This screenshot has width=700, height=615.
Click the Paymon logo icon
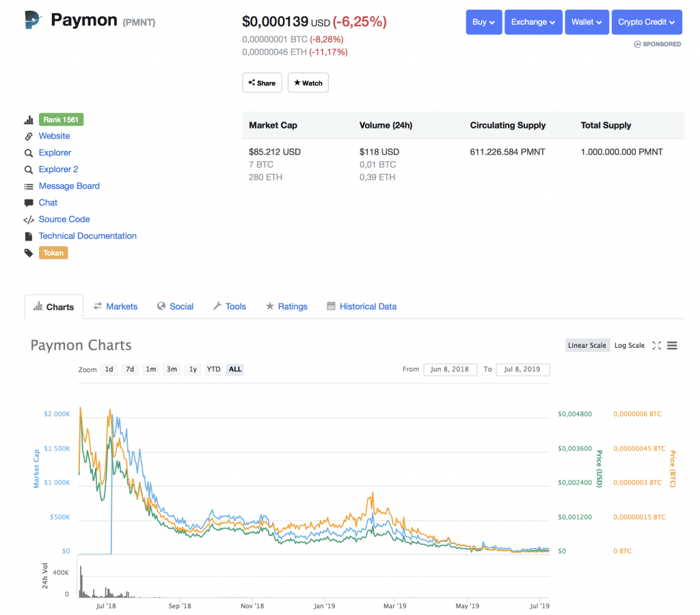pyautogui.click(x=33, y=20)
